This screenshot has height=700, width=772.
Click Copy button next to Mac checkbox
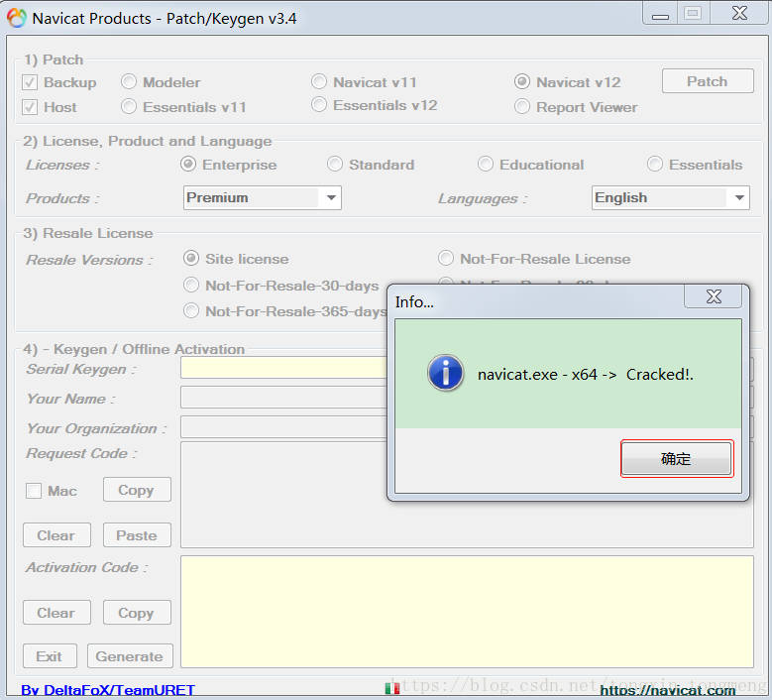point(137,490)
